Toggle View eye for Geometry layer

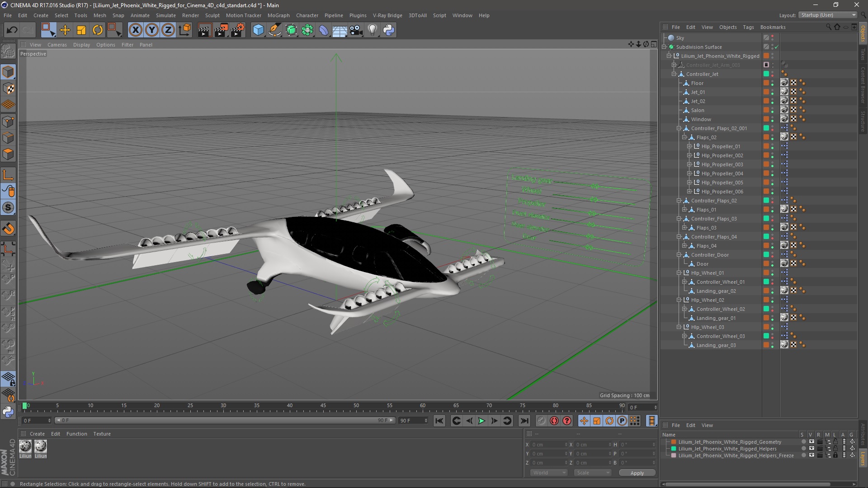812,442
